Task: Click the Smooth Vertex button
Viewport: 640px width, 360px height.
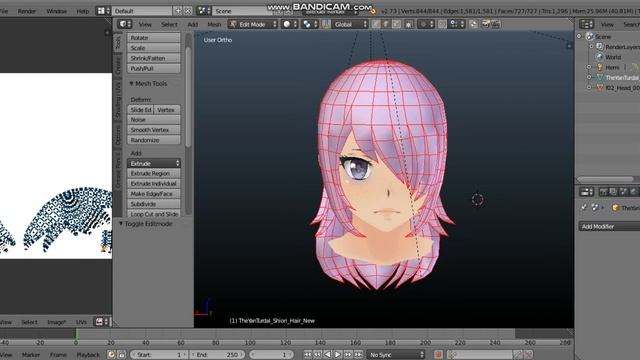Action: pyautogui.click(x=154, y=130)
